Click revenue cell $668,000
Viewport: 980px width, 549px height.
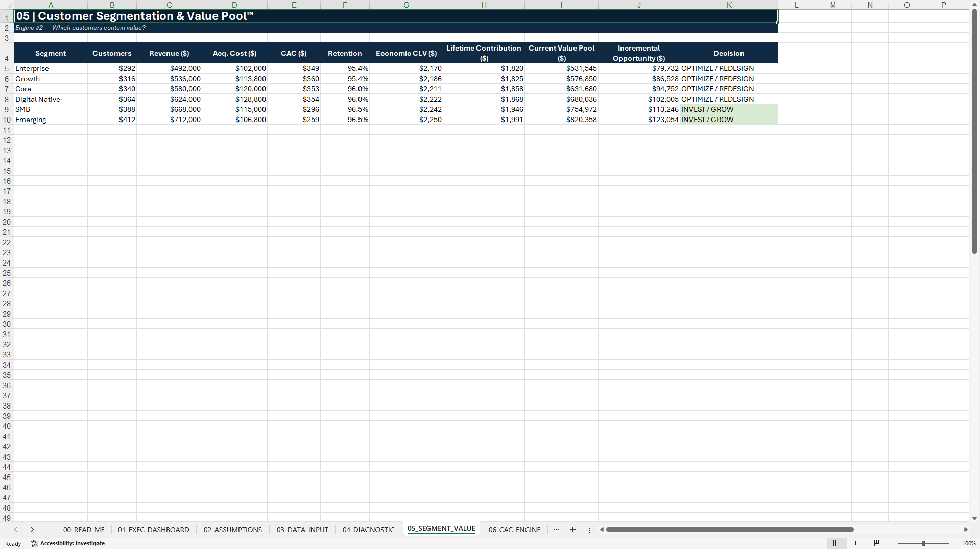click(x=169, y=109)
